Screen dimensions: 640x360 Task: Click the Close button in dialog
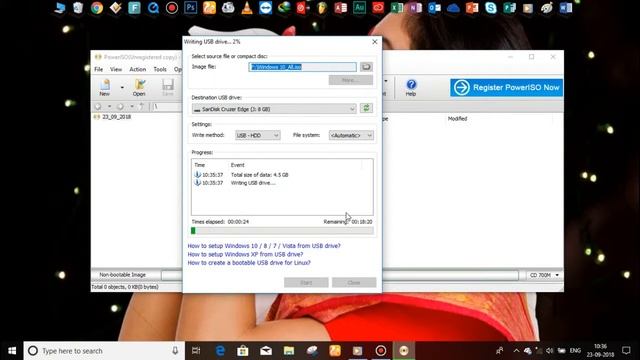(354, 282)
